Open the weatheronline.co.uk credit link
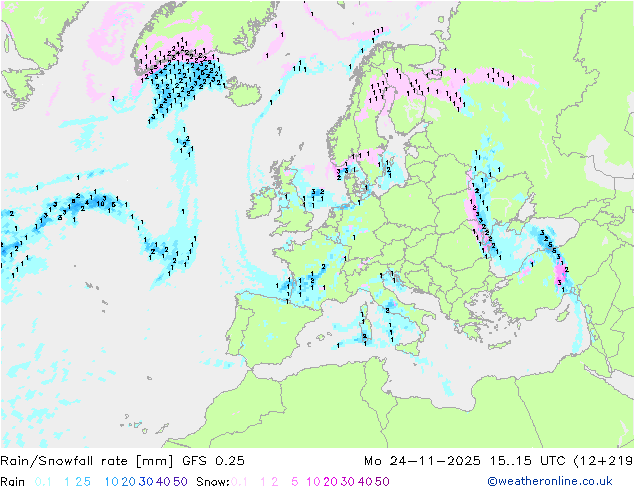 550,482
